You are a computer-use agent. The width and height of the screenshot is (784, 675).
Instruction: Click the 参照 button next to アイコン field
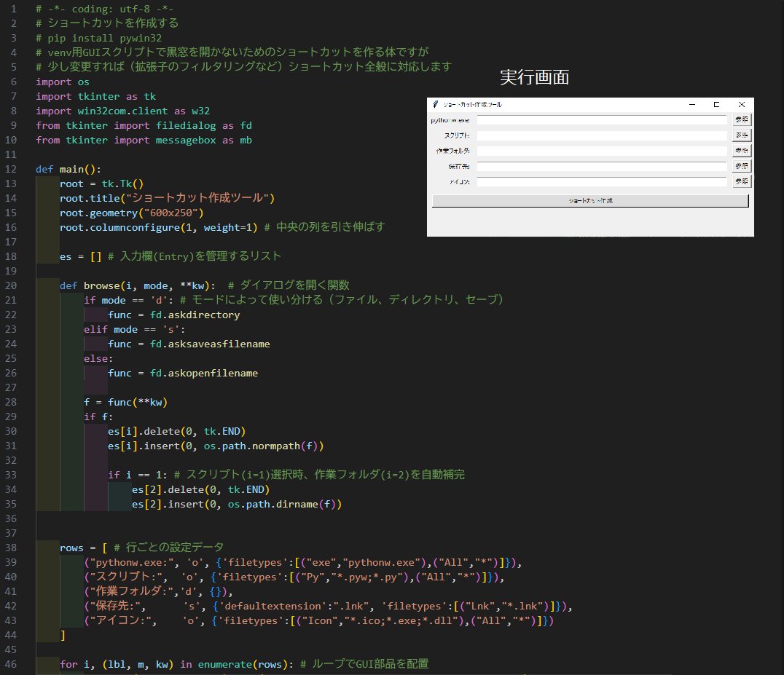coord(742,181)
